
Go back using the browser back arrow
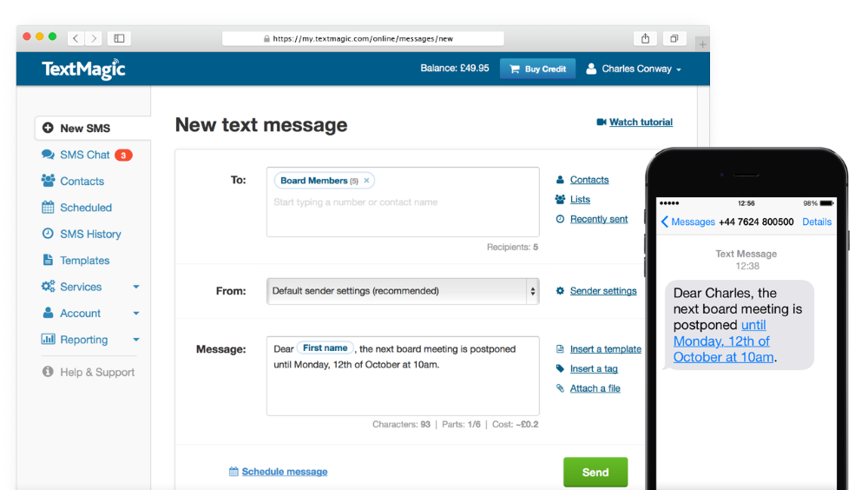[76, 38]
